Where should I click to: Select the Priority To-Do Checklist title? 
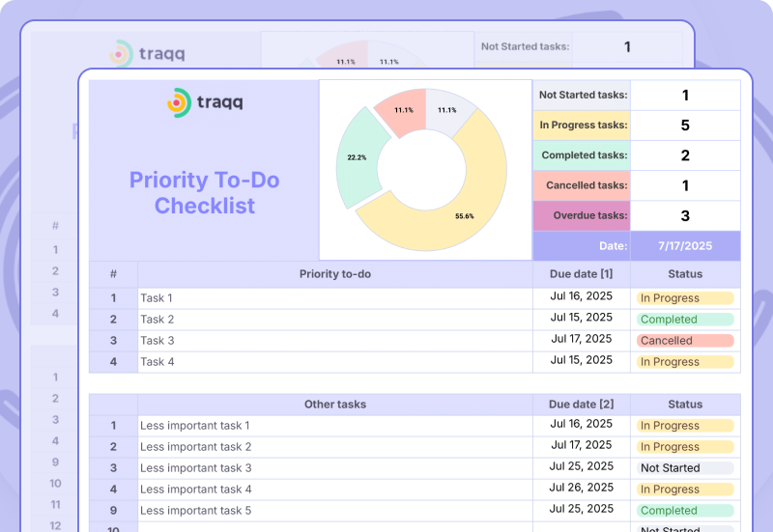pyautogui.click(x=205, y=192)
